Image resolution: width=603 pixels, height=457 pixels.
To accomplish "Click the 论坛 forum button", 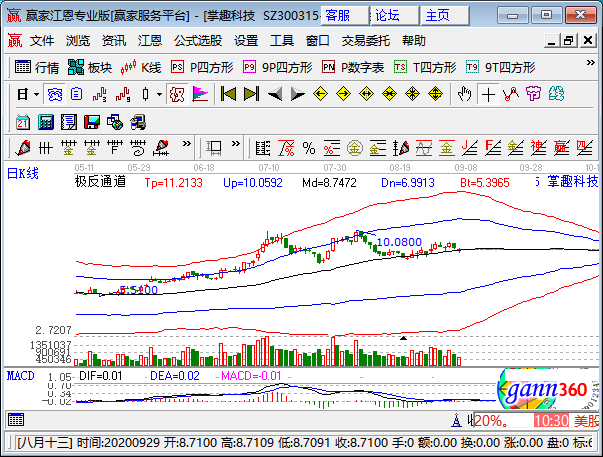I will pyautogui.click(x=395, y=16).
